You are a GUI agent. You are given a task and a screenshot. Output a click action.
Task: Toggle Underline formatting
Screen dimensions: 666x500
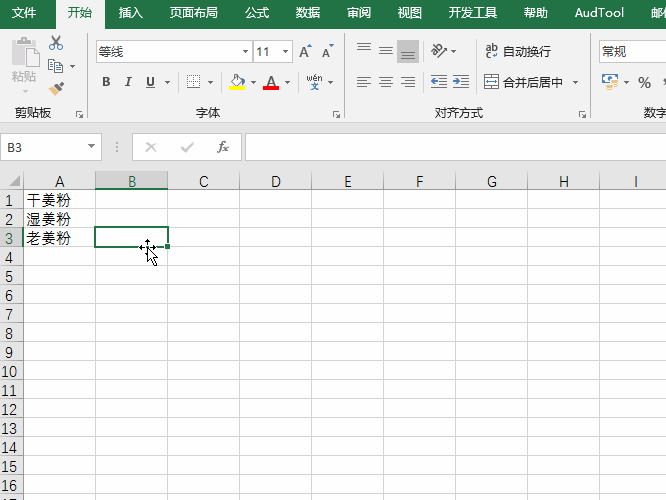[150, 82]
